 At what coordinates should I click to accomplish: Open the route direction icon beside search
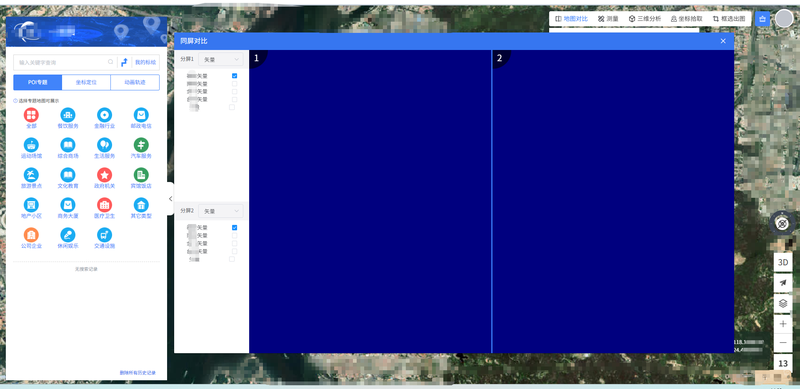pos(124,62)
